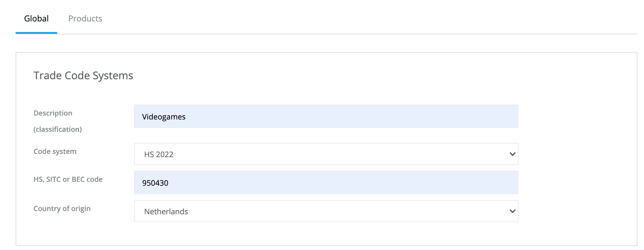Click the Description label
The height and width of the screenshot is (250, 644).
53,113
